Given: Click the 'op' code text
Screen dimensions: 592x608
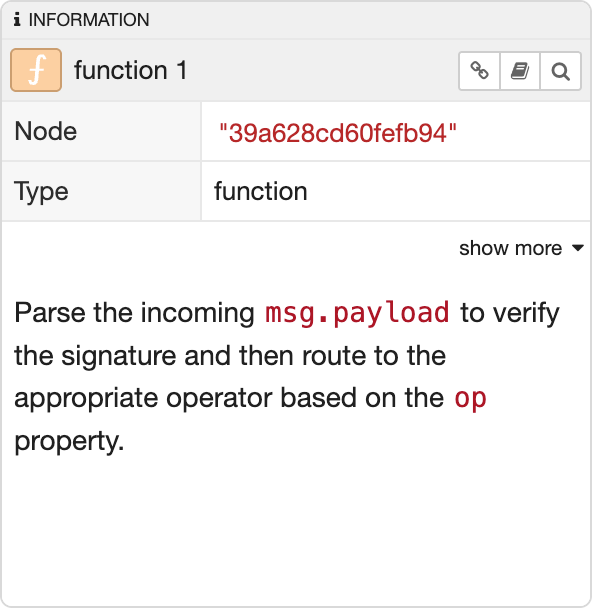Looking at the screenshot, I should [x=470, y=398].
